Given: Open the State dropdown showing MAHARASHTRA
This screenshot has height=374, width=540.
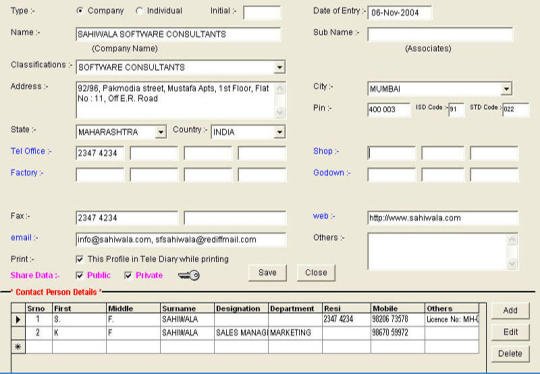Looking at the screenshot, I should [160, 132].
